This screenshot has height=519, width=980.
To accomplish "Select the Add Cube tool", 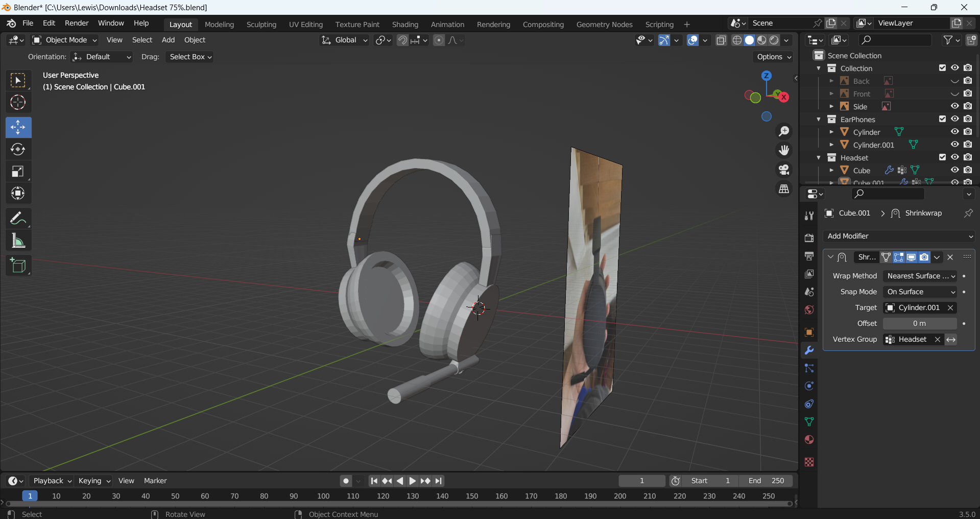I will [x=18, y=266].
